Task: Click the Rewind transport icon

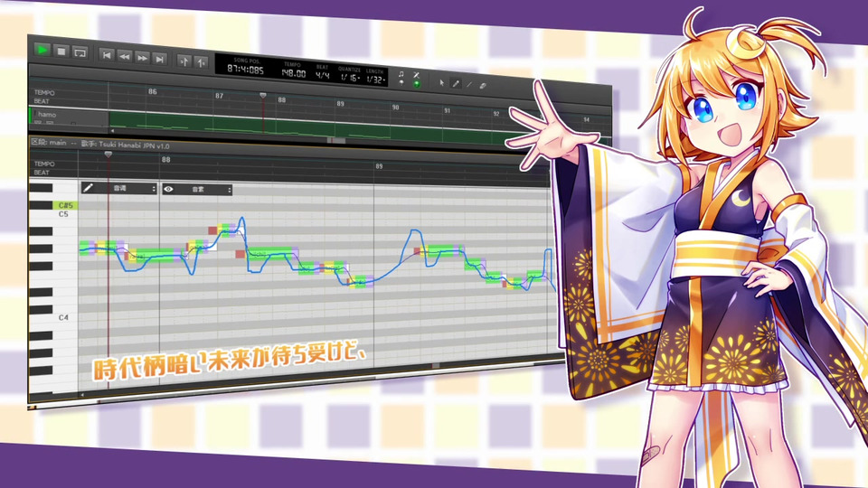Action: point(125,56)
